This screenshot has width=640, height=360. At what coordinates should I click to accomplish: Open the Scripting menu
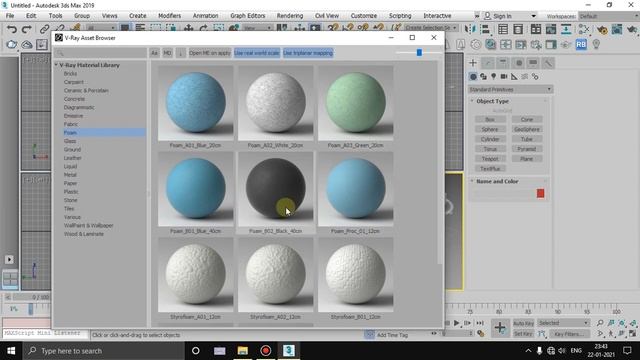(x=400, y=16)
